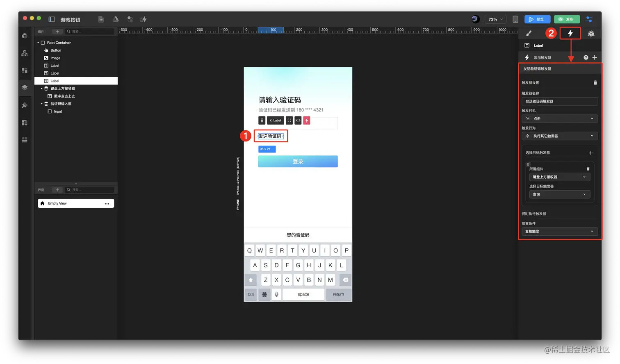The image size is (620, 364).
Task: Click the keyboard globe key
Action: (264, 294)
